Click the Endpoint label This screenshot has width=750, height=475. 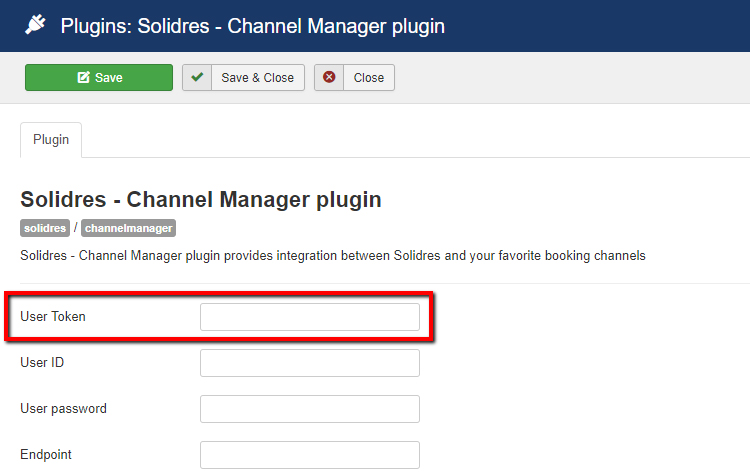point(46,454)
